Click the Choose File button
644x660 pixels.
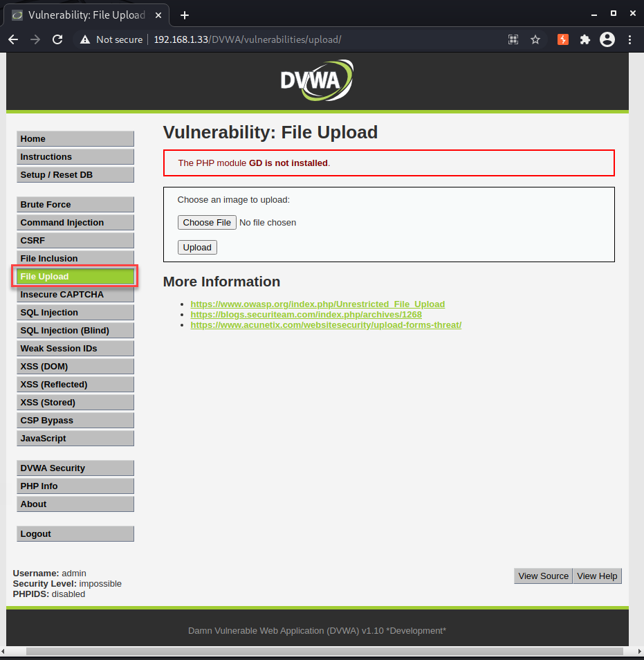[207, 222]
